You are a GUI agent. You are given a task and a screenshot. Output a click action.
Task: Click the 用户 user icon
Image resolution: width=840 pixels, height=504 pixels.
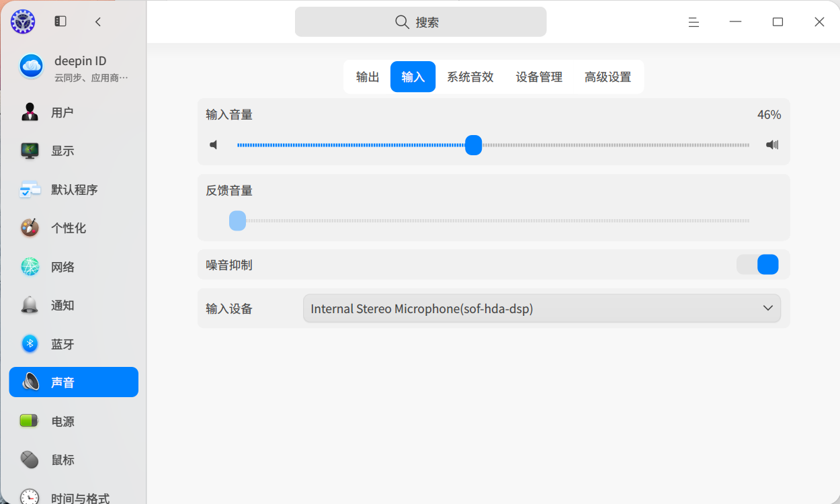pyautogui.click(x=30, y=112)
